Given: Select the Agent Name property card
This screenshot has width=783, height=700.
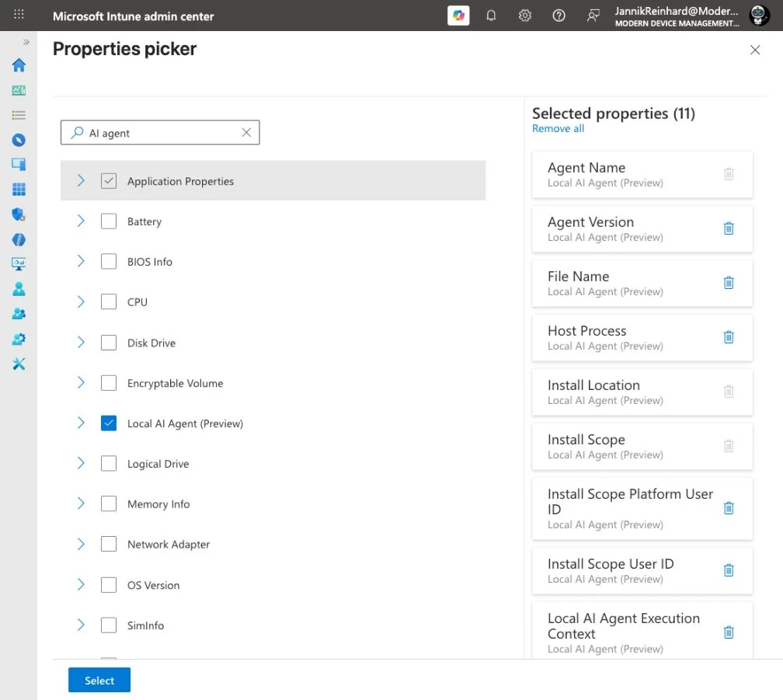Looking at the screenshot, I should [x=642, y=174].
